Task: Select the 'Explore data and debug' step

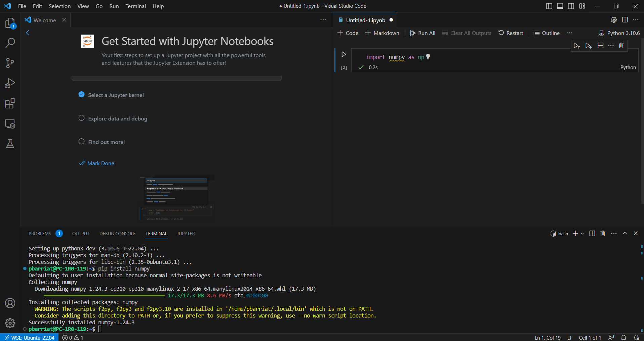Action: (117, 119)
